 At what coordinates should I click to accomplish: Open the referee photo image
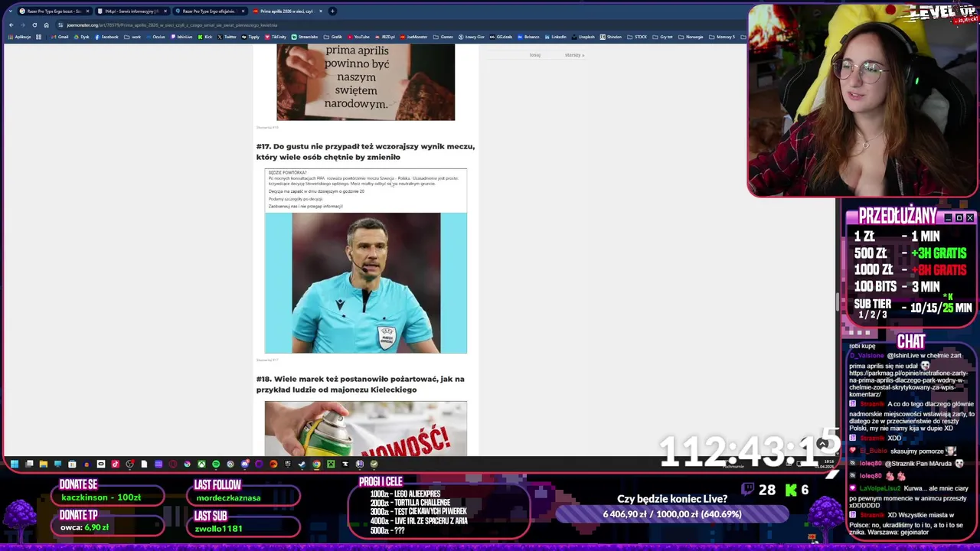[x=366, y=283]
